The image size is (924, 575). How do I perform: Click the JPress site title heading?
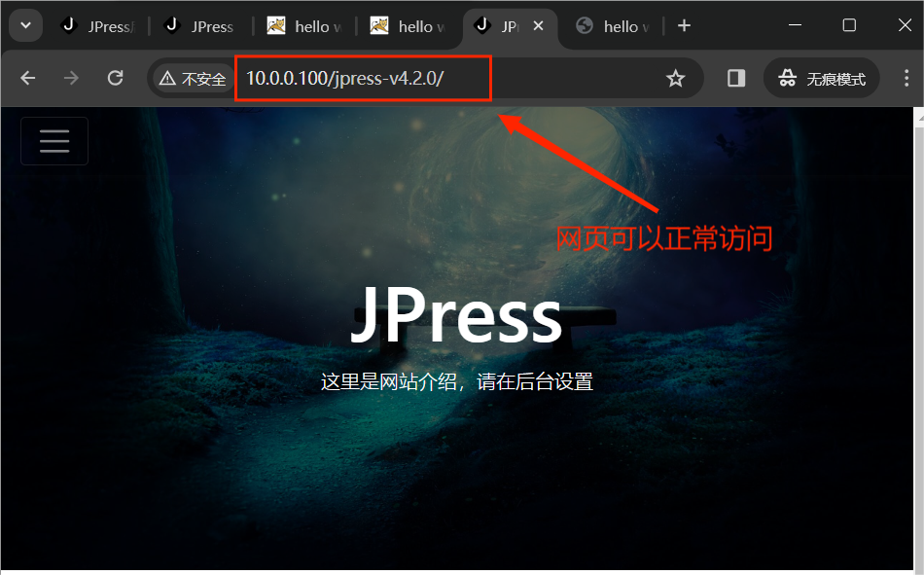[457, 315]
